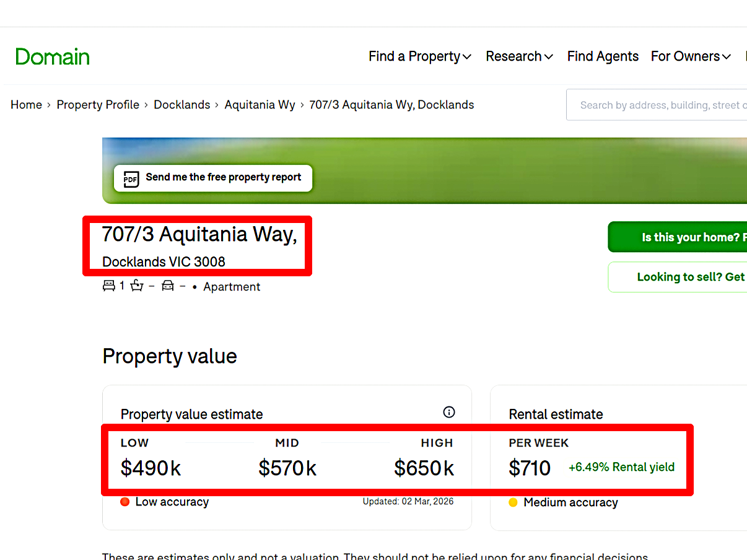Click the bed icon under address

tap(109, 286)
